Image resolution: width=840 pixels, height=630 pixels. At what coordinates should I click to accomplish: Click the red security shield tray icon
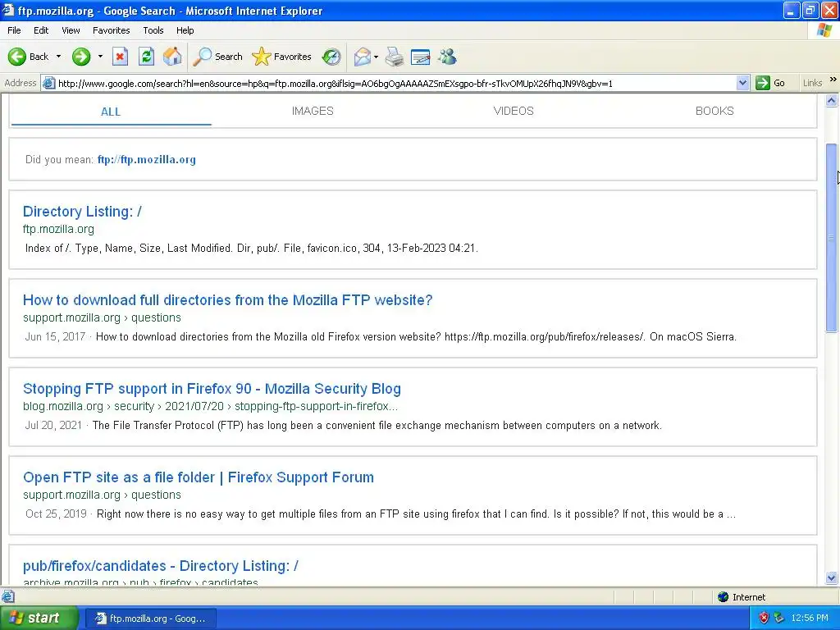tap(764, 619)
